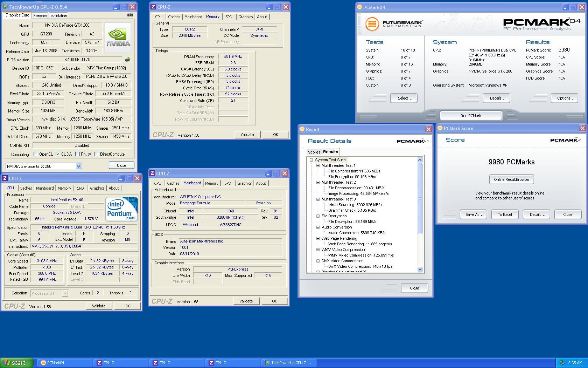Click the Result window title icon

(x=302, y=129)
